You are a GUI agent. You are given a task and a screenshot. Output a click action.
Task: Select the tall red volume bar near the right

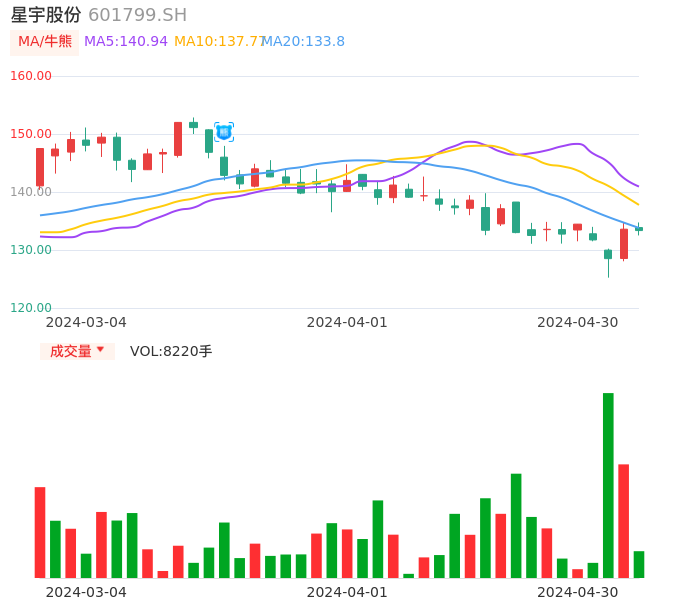pyautogui.click(x=623, y=520)
